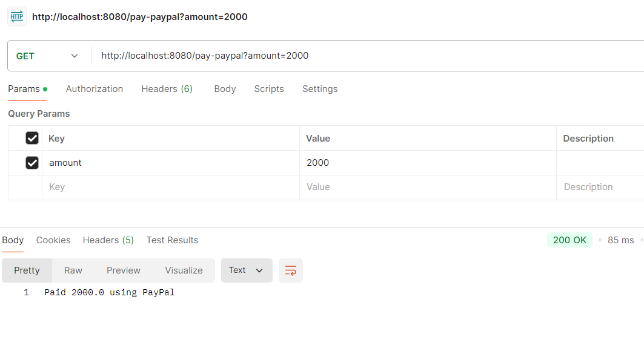View the Test Results tab

click(172, 240)
